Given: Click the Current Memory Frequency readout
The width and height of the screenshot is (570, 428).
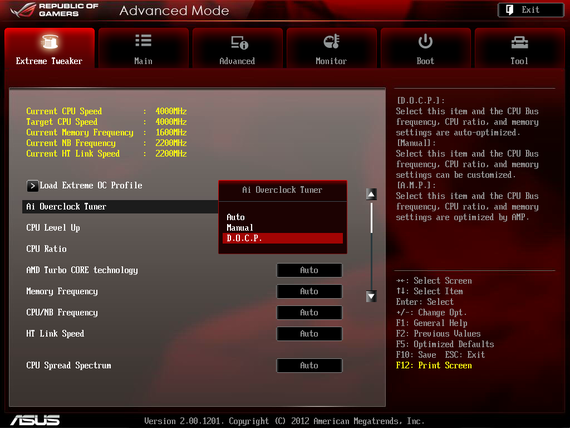Looking at the screenshot, I should [106, 132].
